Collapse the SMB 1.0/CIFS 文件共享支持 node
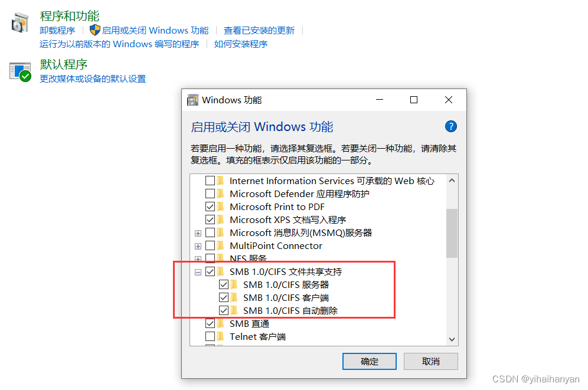Image resolution: width=588 pixels, height=390 pixels. (198, 273)
